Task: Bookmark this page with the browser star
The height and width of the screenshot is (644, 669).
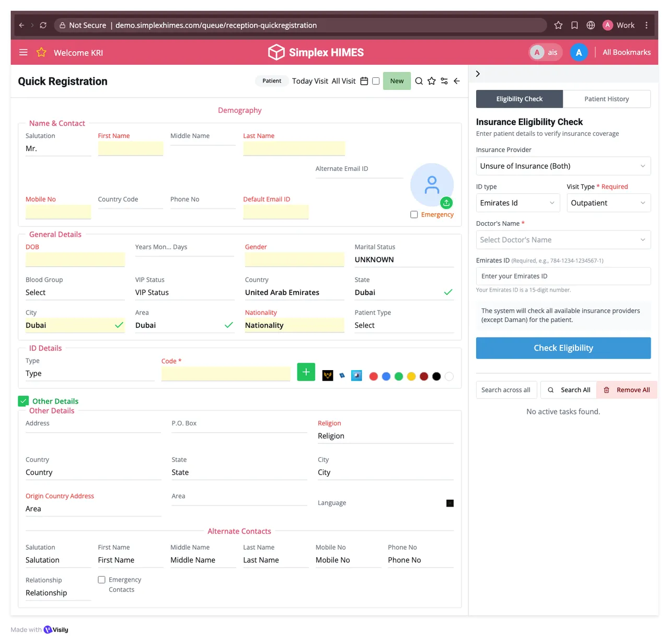Action: pos(558,25)
